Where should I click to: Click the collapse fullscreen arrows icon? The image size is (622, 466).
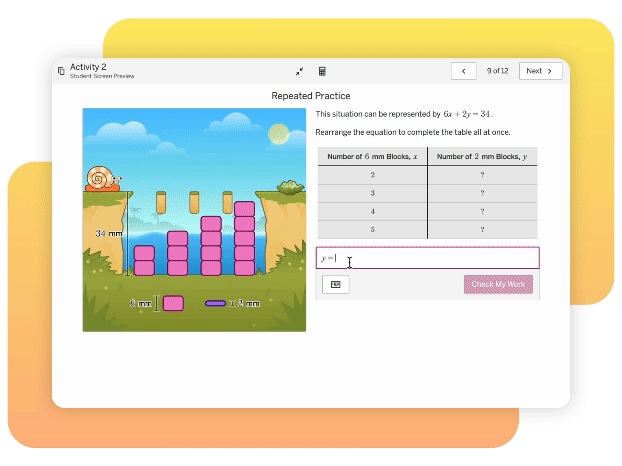point(300,71)
